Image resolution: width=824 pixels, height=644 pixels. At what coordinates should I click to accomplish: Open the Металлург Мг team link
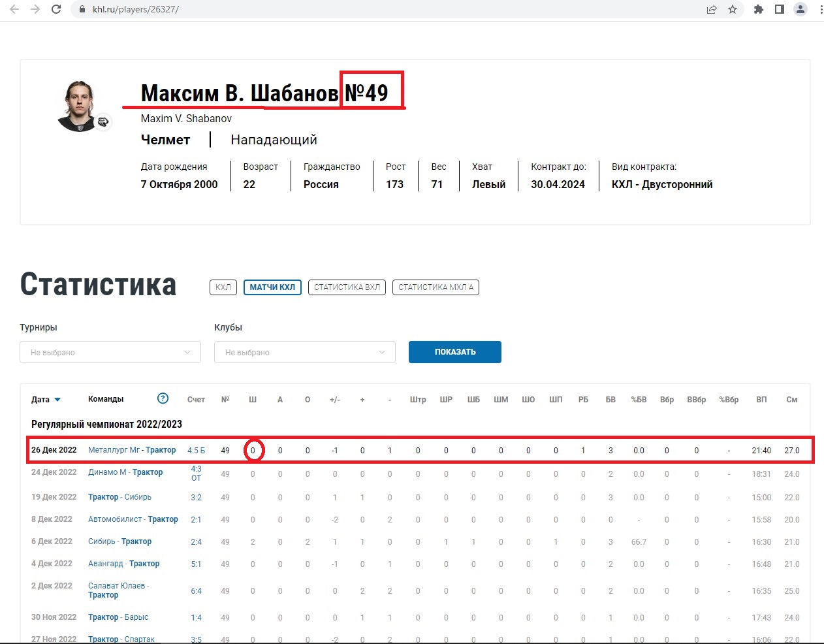click(114, 450)
